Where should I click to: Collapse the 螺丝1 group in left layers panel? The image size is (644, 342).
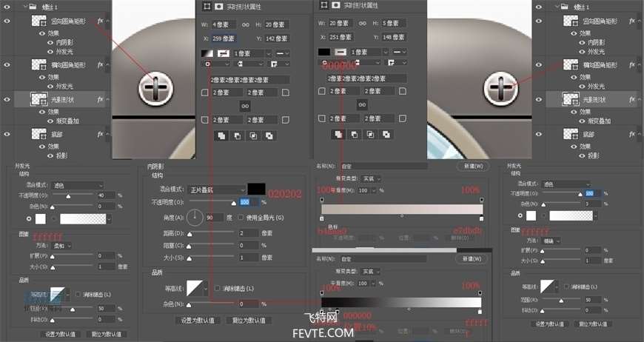coord(25,7)
